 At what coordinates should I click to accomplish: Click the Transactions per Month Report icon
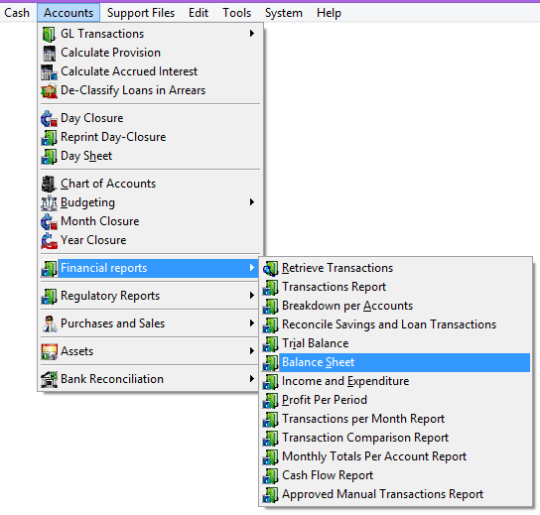(270, 419)
